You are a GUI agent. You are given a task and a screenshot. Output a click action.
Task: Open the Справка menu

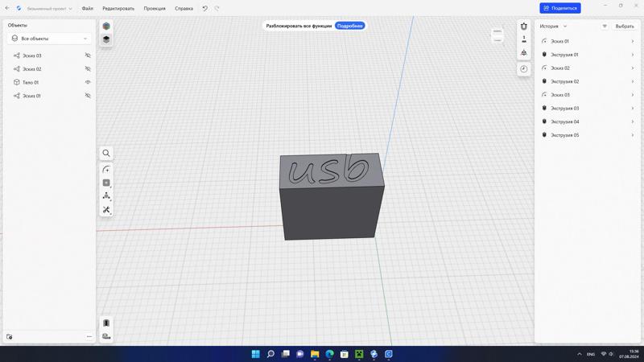[184, 8]
